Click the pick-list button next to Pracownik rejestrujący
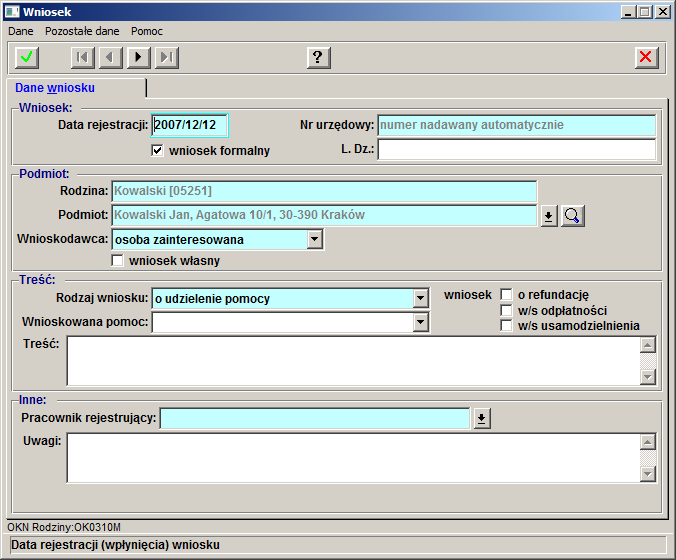 pyautogui.click(x=482, y=418)
